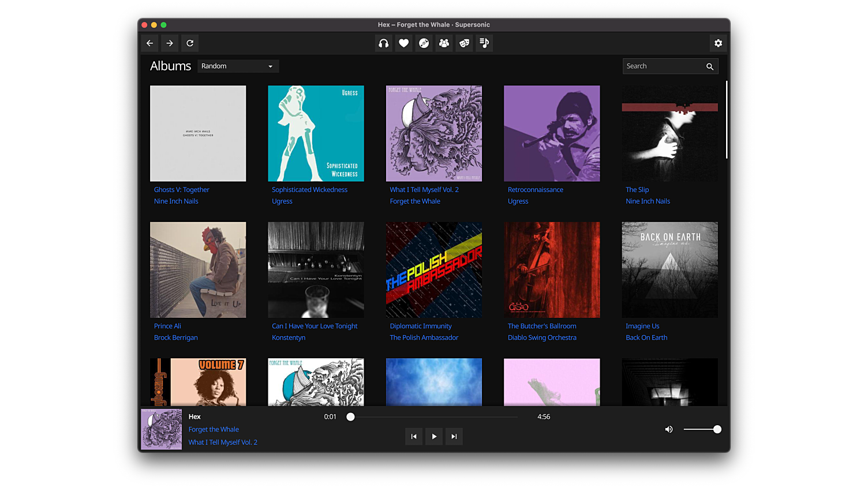Click the volume slider handle
868x488 pixels.
[717, 429]
